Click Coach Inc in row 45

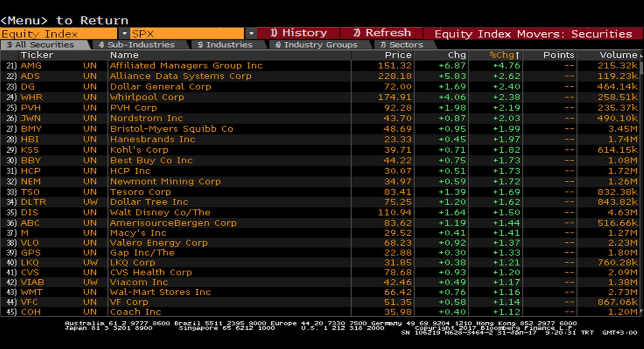(135, 312)
